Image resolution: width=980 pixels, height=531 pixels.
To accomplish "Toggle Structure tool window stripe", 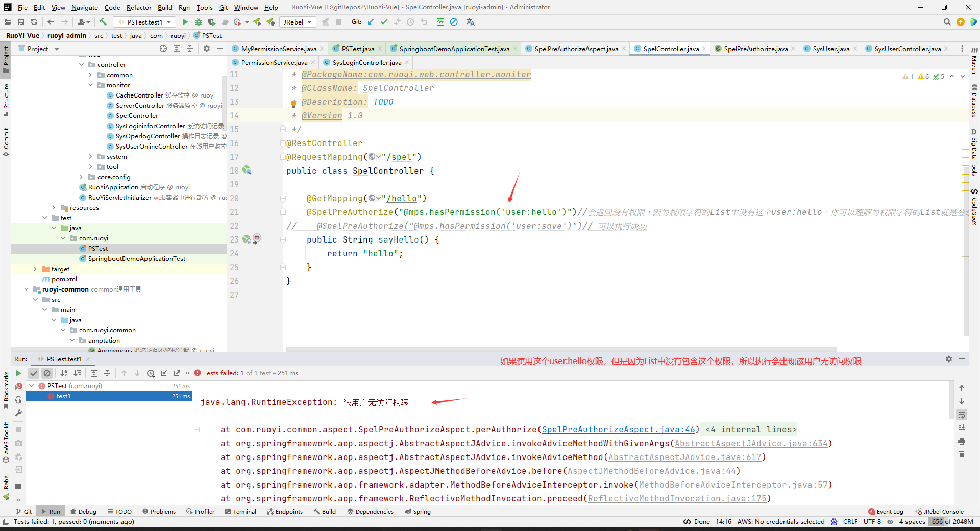I will 6,100.
